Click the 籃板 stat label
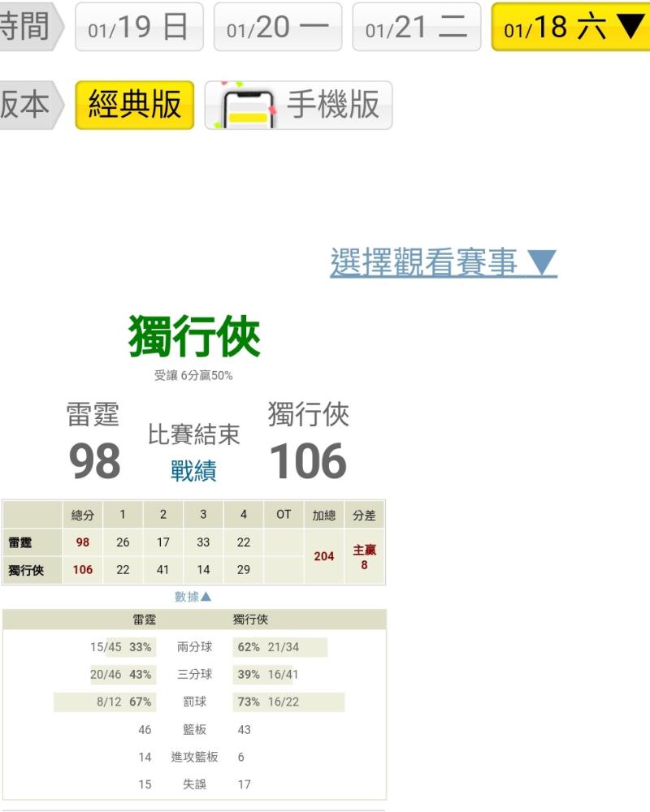The image size is (650, 812). tap(195, 730)
